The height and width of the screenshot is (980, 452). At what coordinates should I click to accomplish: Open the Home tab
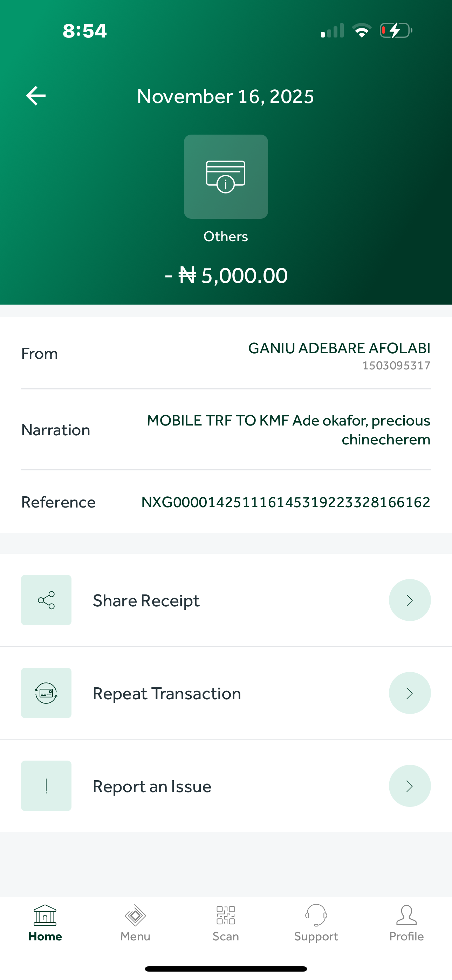point(45,923)
